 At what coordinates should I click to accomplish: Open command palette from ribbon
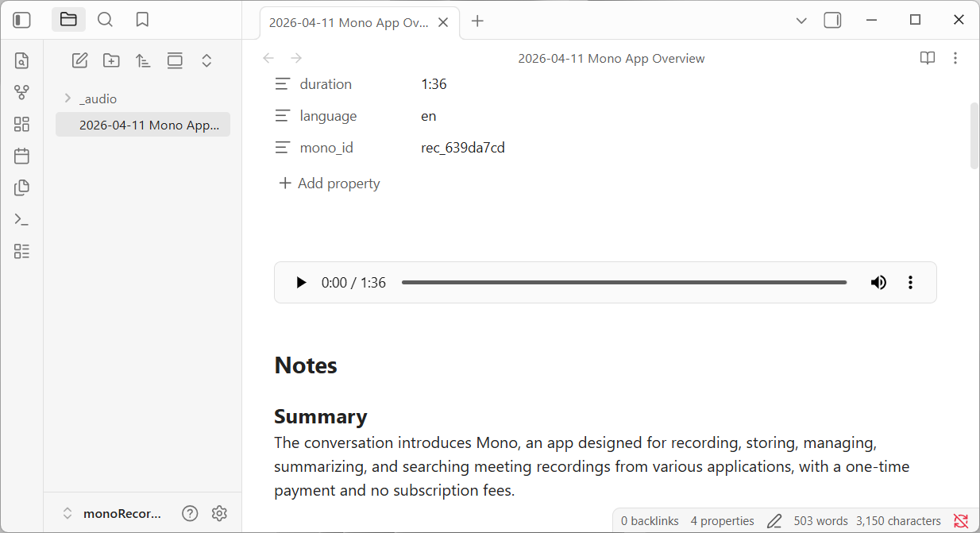[21, 219]
